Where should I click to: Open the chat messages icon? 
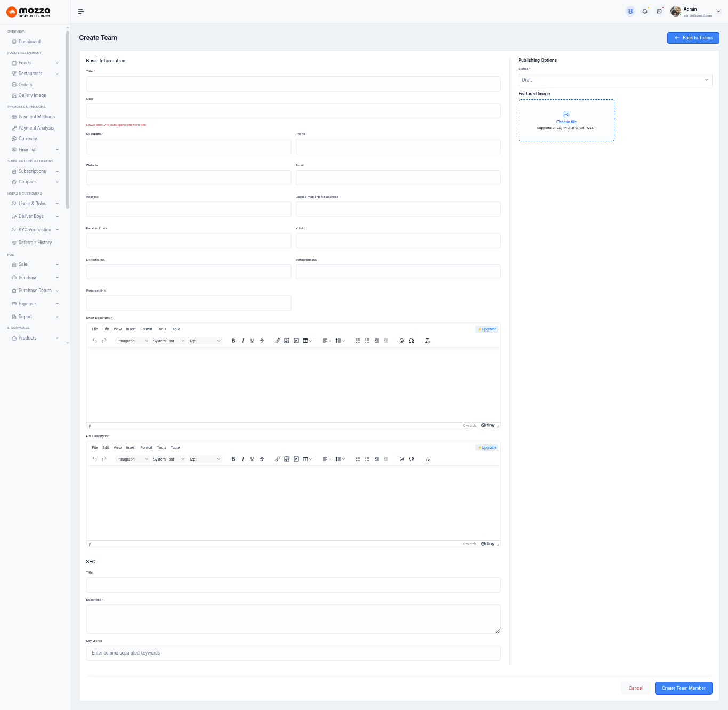(659, 11)
